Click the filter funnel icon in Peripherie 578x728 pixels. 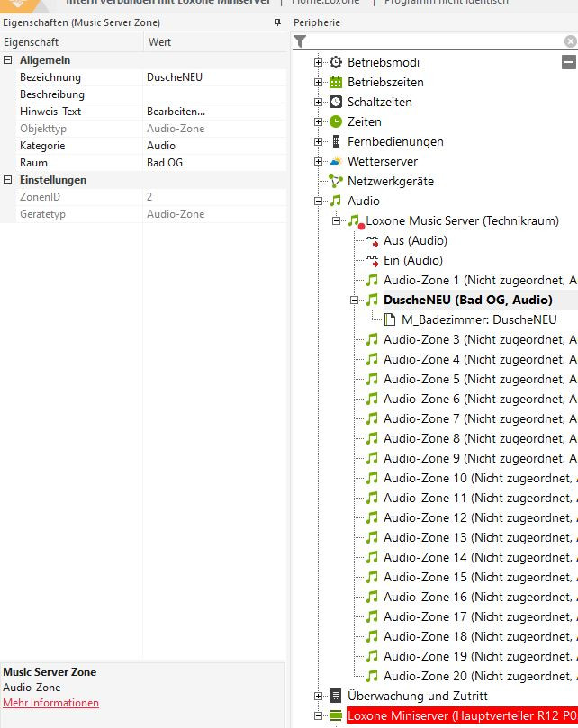300,41
